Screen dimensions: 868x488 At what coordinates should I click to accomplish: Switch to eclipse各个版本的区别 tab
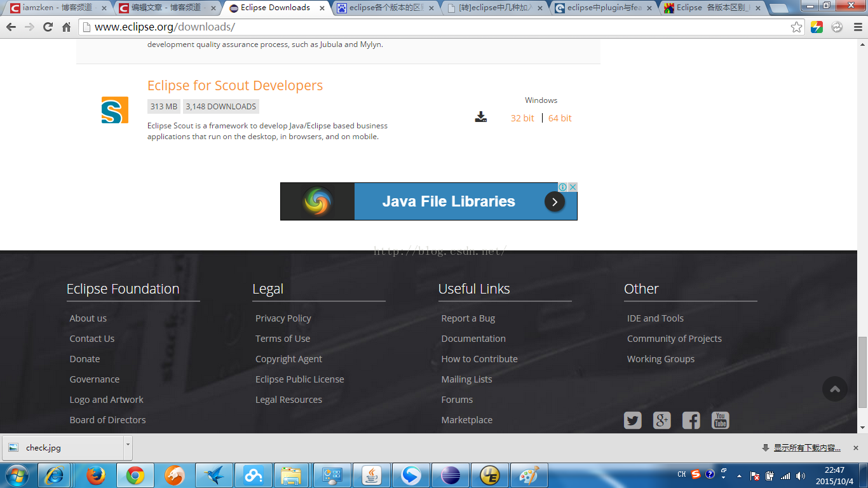pos(386,8)
